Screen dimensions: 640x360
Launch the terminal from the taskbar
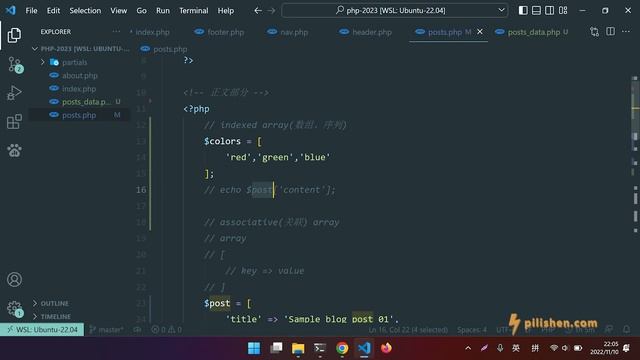[x=320, y=348]
